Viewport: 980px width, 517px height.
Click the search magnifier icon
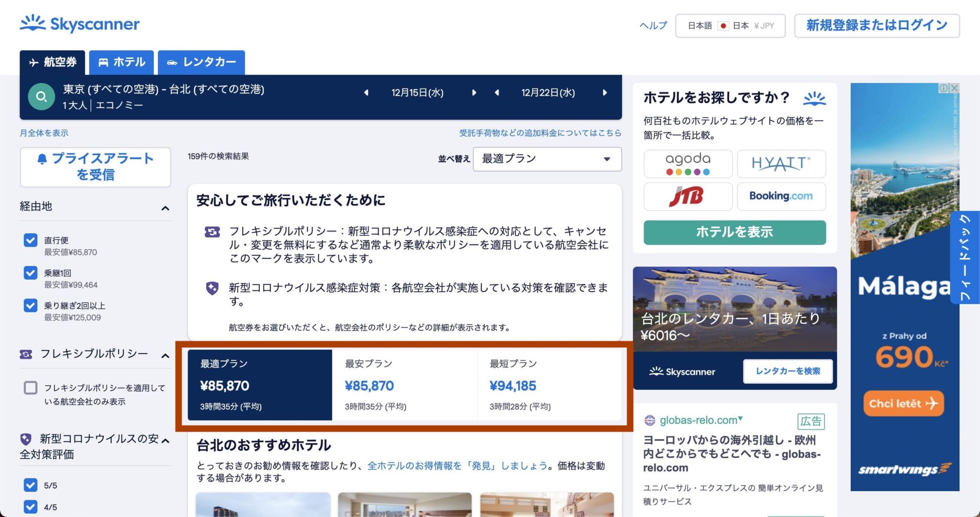[41, 96]
